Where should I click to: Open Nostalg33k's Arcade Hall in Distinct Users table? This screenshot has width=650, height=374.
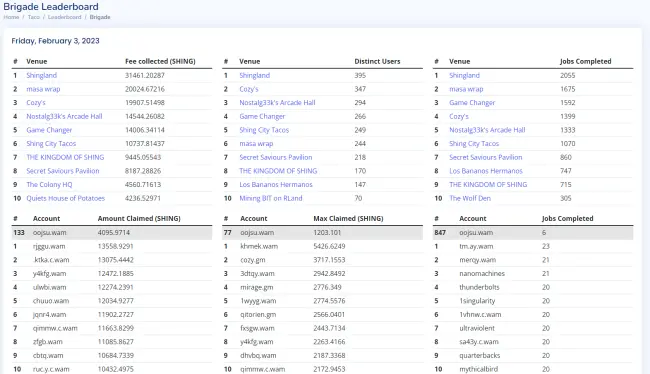coord(277,103)
